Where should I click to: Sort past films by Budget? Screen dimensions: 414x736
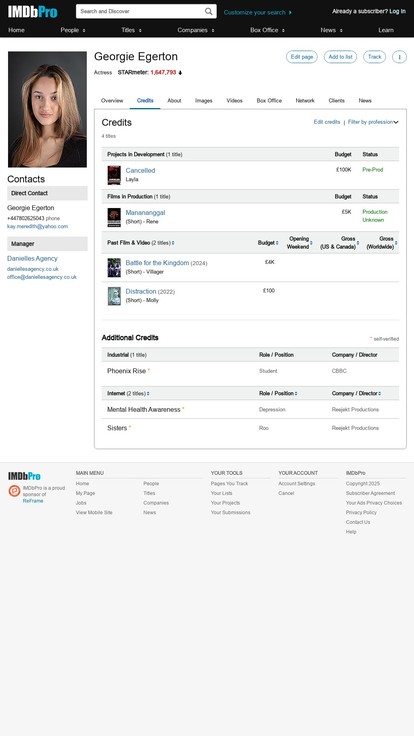[268, 243]
